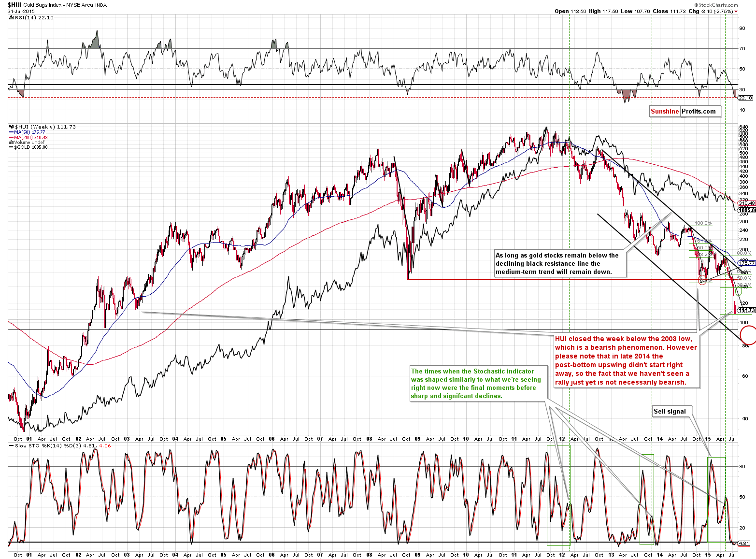
Task: Click the $GOLD 1095.00 legend entry
Action: tap(28, 147)
